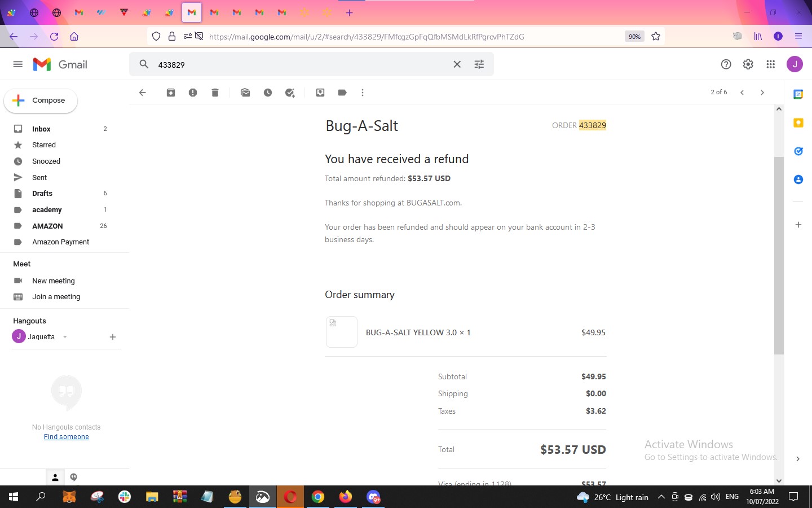812x508 pixels.
Task: Show the newer email in search results
Action: (x=742, y=93)
